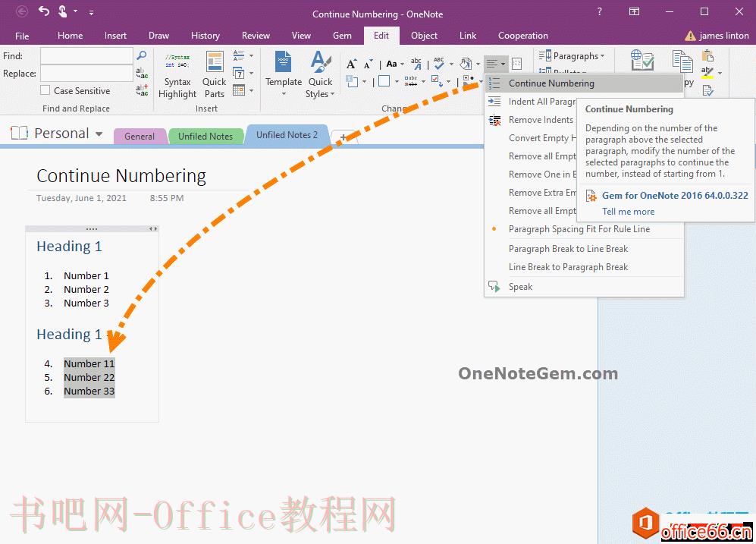This screenshot has height=544, width=756.
Task: Expand the date-stamp 7 icon dropdown
Action: tap(251, 73)
